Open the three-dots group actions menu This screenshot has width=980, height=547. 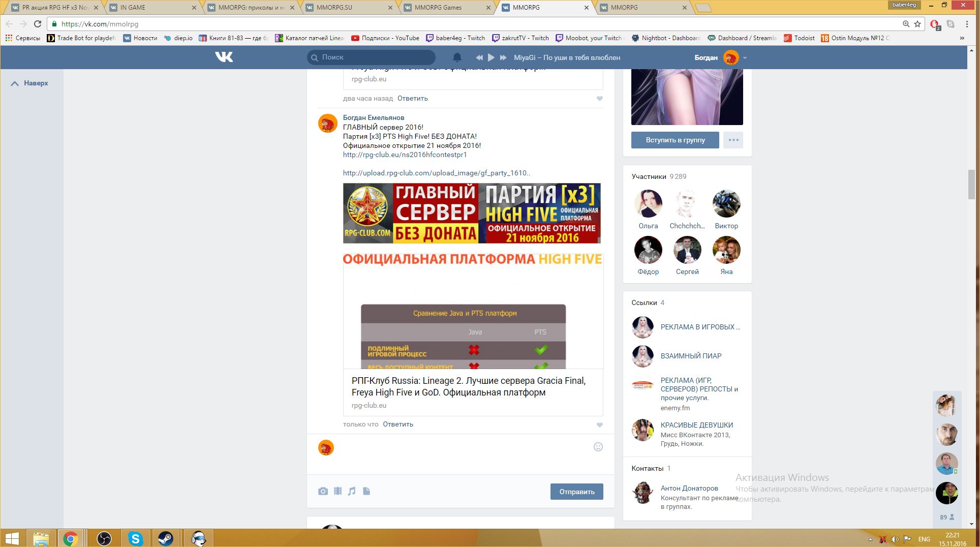[733, 140]
